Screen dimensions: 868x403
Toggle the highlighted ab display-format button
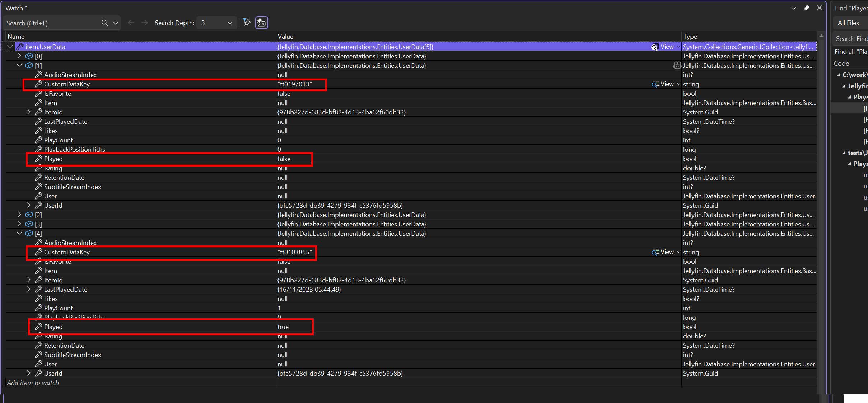tap(262, 23)
